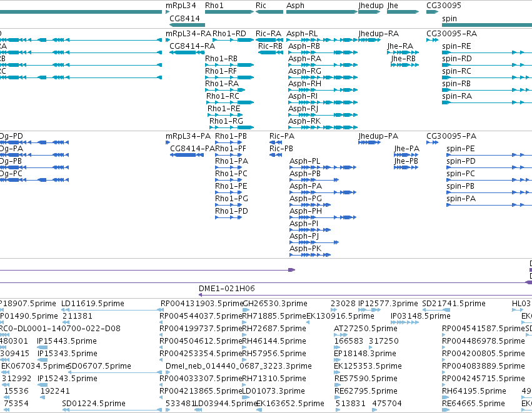Viewport: 532px width, 413px height.
Task: Click the Jhe-RA transcript label
Action: pos(400,46)
